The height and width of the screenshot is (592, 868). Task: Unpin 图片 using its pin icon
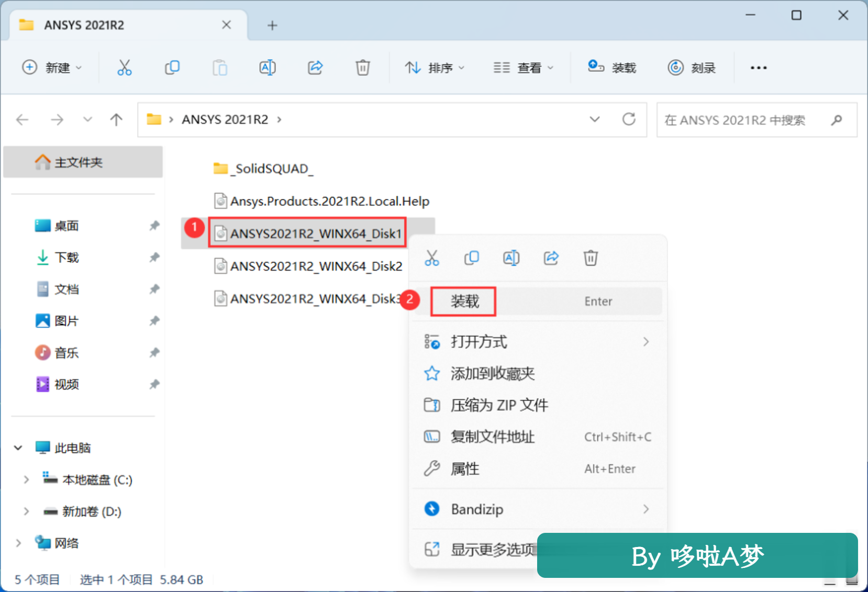point(154,321)
